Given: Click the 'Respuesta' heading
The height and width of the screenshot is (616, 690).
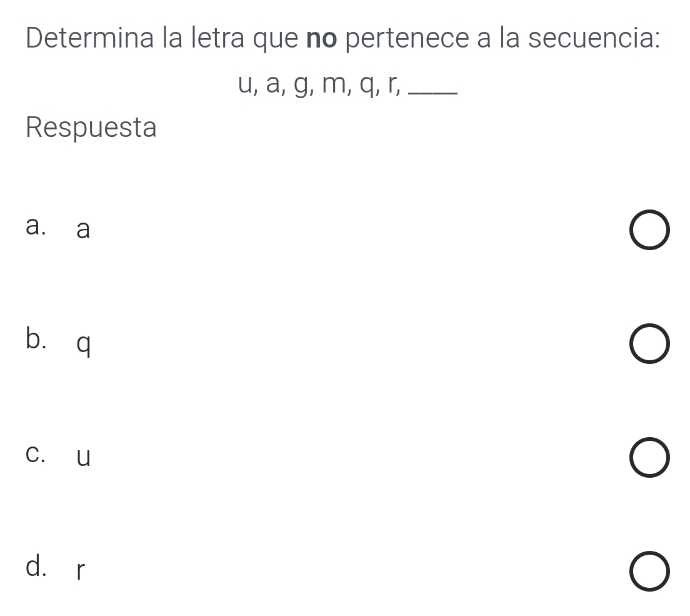Looking at the screenshot, I should [91, 128].
